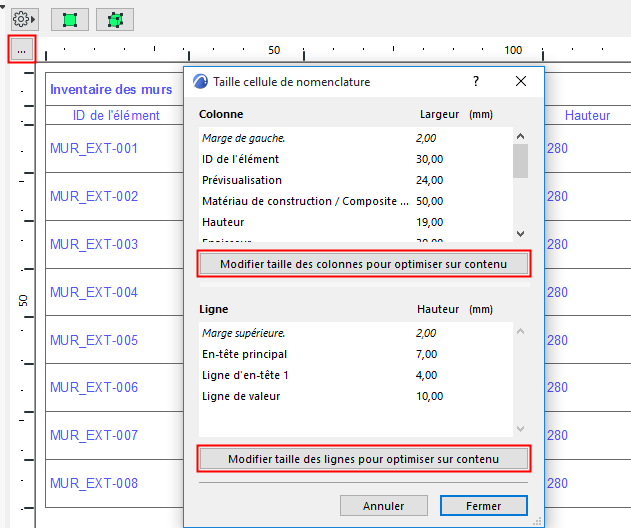Click the green grouped cells icon
The image size is (631, 528).
115,19
